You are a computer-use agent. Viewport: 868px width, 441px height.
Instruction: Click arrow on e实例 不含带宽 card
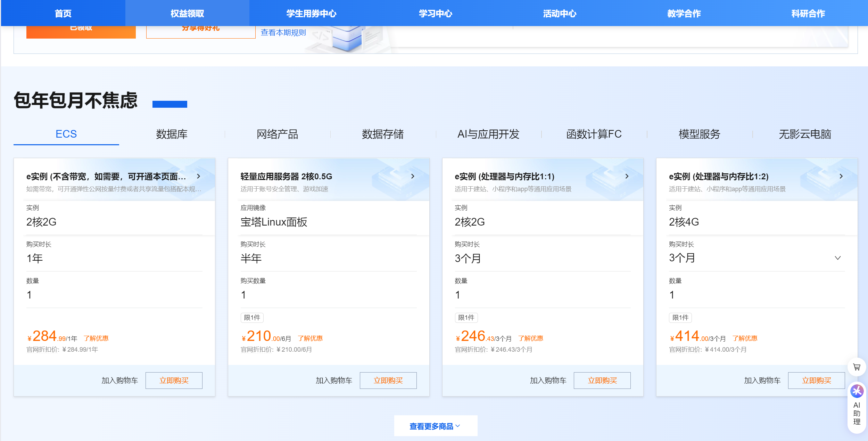coord(199,176)
